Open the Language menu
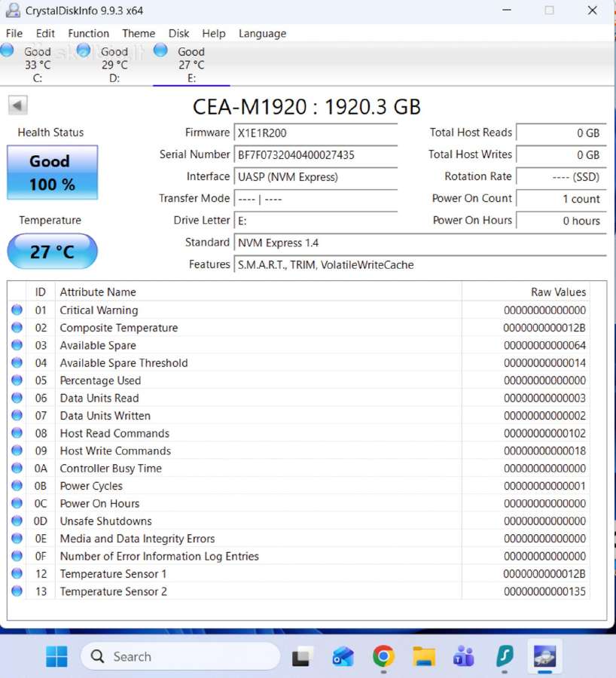The width and height of the screenshot is (616, 678). (x=262, y=33)
